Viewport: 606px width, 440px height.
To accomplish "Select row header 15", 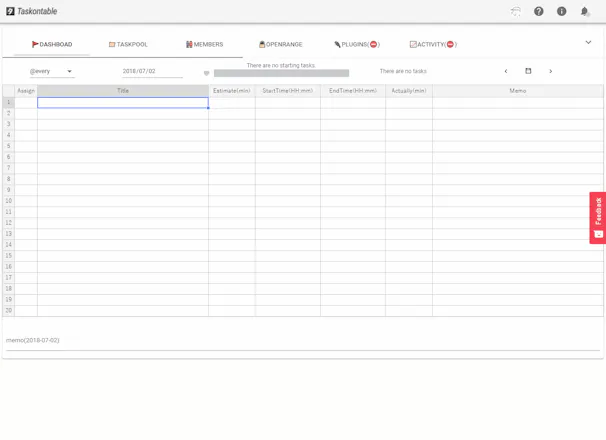I will [9, 256].
